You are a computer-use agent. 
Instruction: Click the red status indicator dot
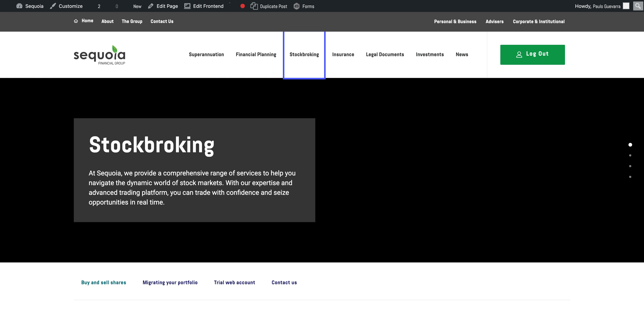[x=242, y=6]
